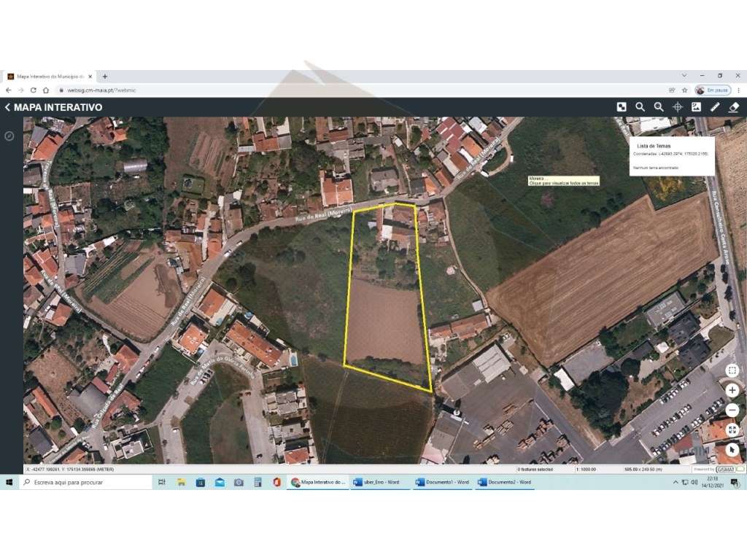Viewport: 747px width, 560px height.
Task: Click the browser back arrow
Action: 9,90
